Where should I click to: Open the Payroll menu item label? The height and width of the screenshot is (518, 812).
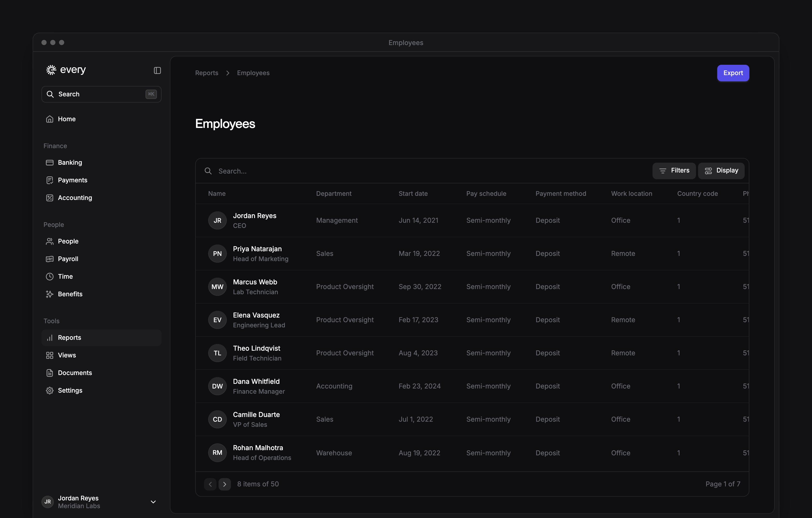[x=68, y=259]
